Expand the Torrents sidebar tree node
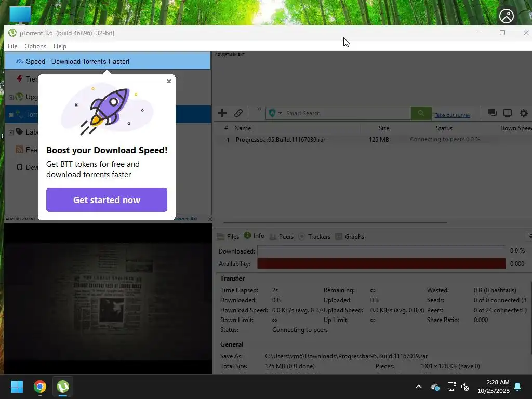 coord(11,115)
